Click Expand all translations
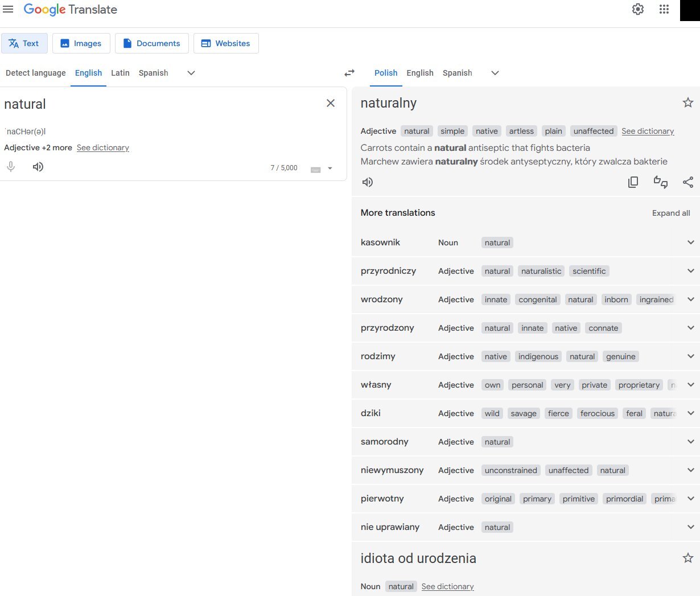This screenshot has width=700, height=596. click(x=671, y=213)
